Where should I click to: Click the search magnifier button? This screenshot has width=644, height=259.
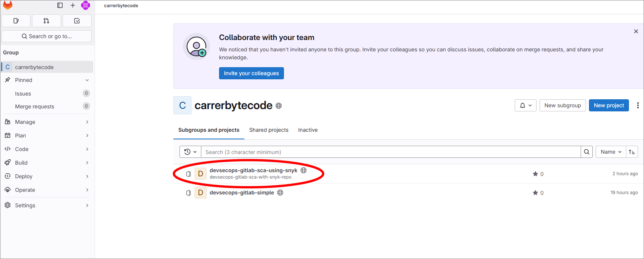pos(587,152)
